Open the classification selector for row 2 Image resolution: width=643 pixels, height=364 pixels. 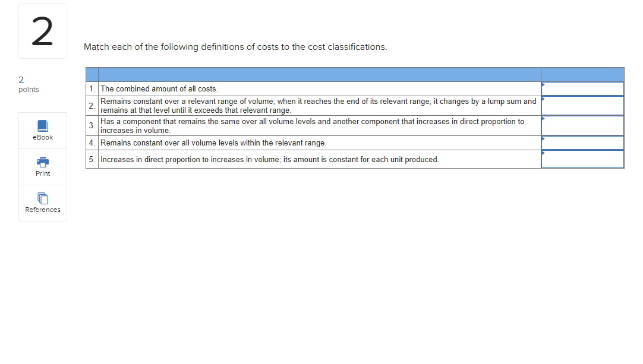582,106
